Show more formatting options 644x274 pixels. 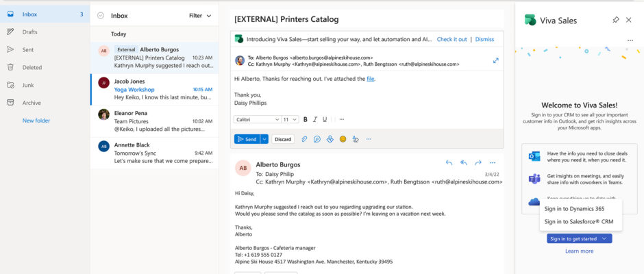pos(342,120)
